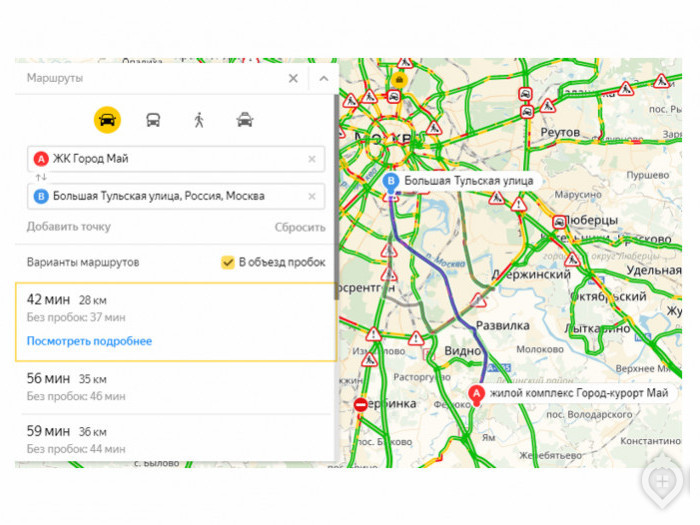Swap start and destination points
This screenshot has width=700, height=525.
[41, 177]
